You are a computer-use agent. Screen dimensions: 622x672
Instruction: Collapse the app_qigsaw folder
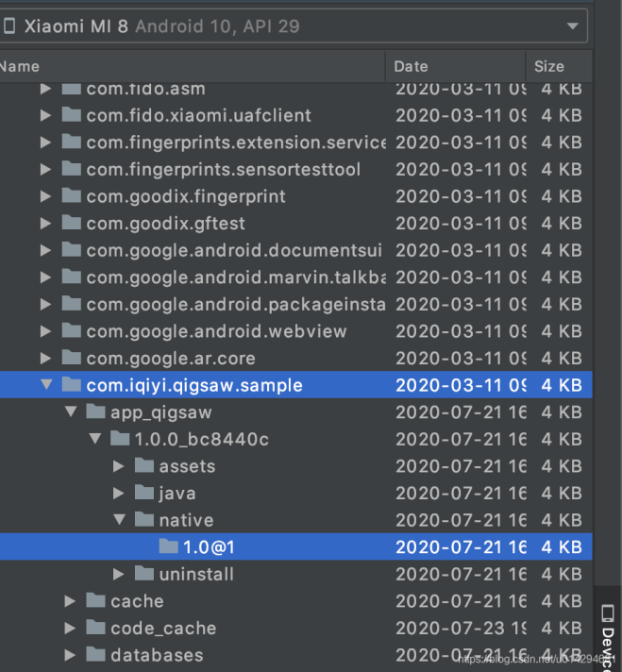click(x=71, y=412)
